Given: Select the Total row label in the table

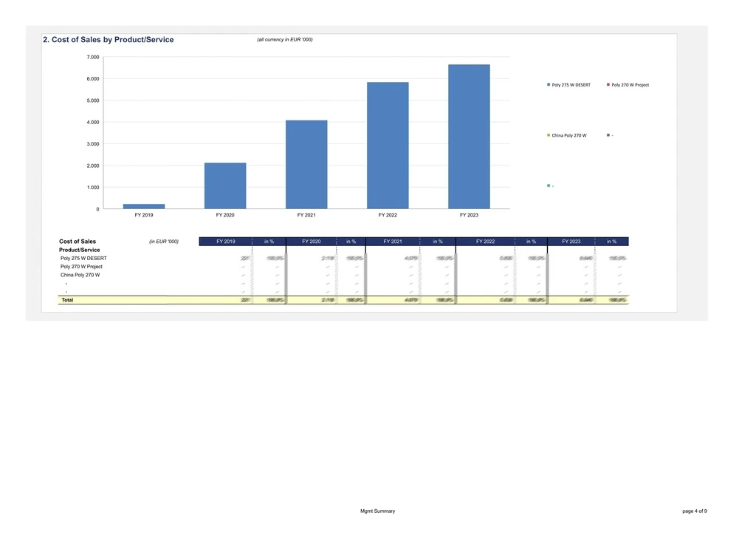Looking at the screenshot, I should coord(67,300).
